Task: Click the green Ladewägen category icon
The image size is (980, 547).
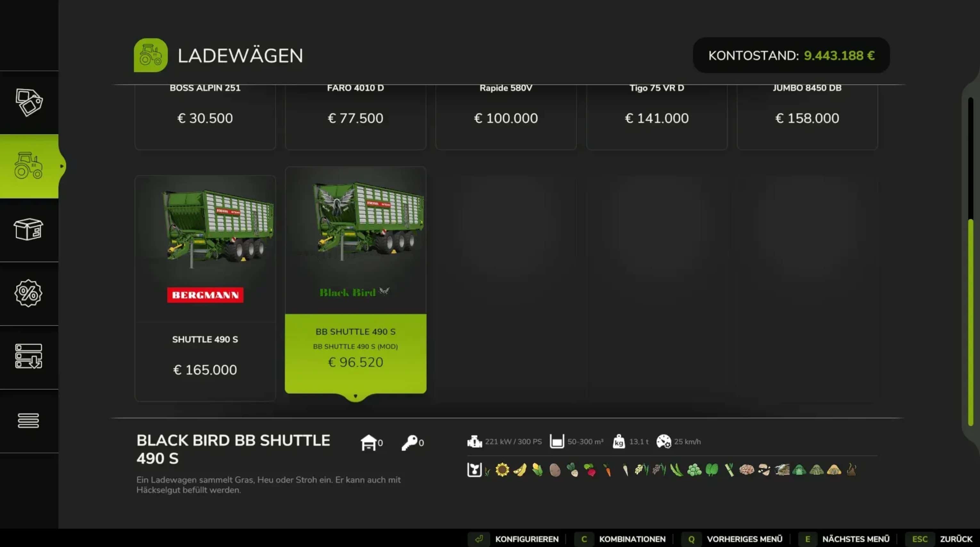Action: click(151, 55)
